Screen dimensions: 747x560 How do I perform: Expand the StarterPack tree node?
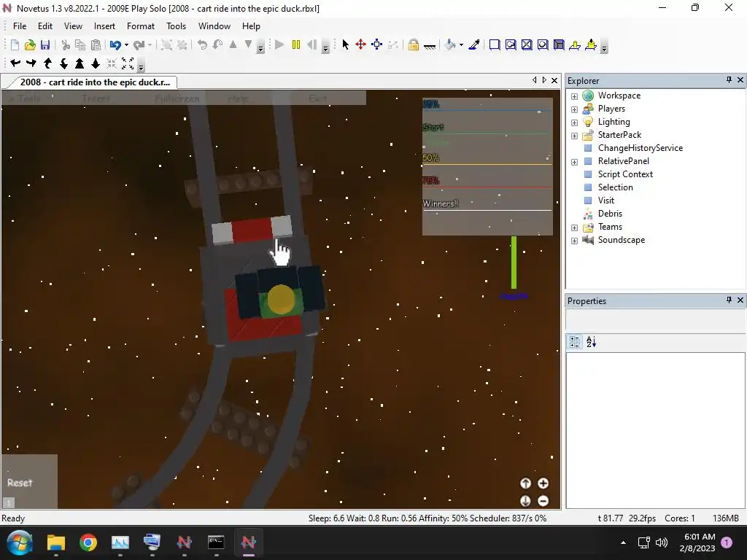pos(575,136)
